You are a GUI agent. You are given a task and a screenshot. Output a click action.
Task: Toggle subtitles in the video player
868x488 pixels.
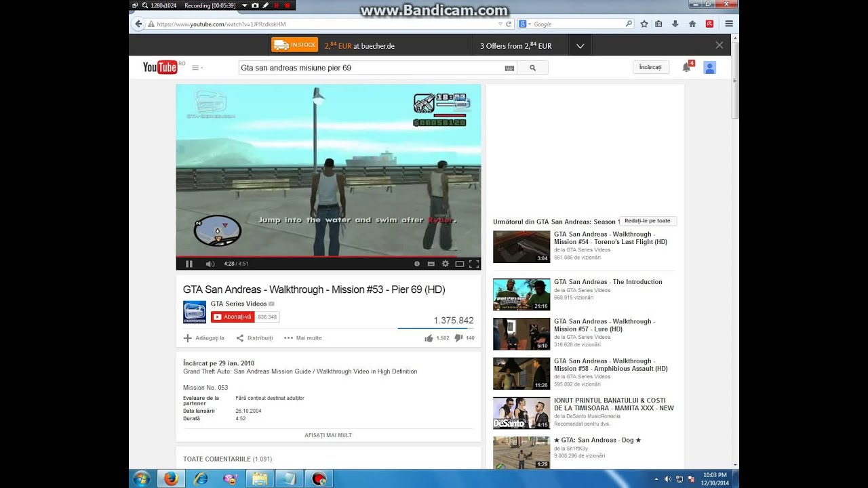click(431, 264)
